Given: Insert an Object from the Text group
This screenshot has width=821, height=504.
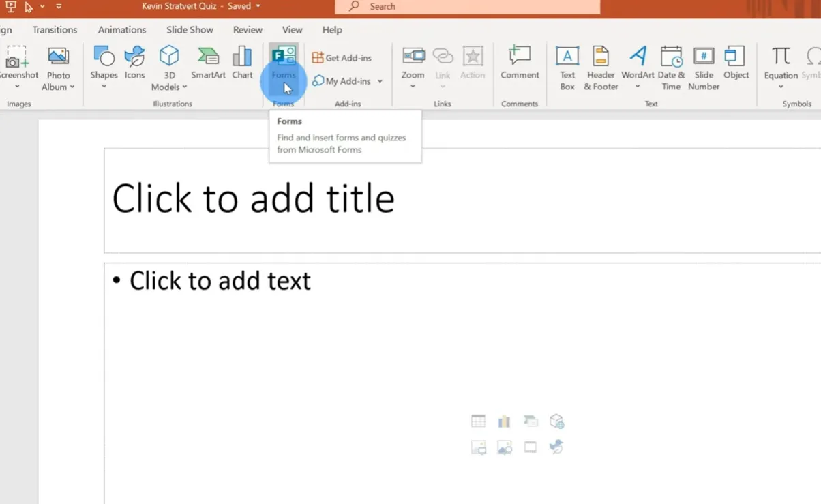Looking at the screenshot, I should pos(736,63).
